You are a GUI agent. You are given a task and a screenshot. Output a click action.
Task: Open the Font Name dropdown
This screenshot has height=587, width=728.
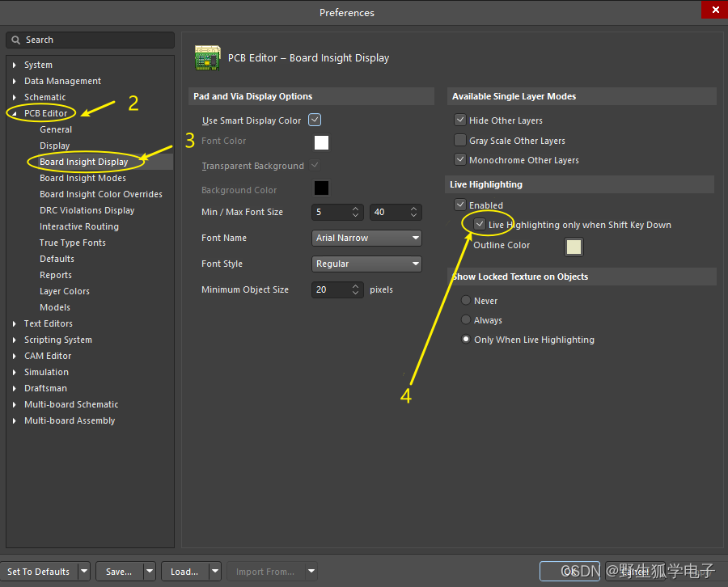(x=366, y=238)
